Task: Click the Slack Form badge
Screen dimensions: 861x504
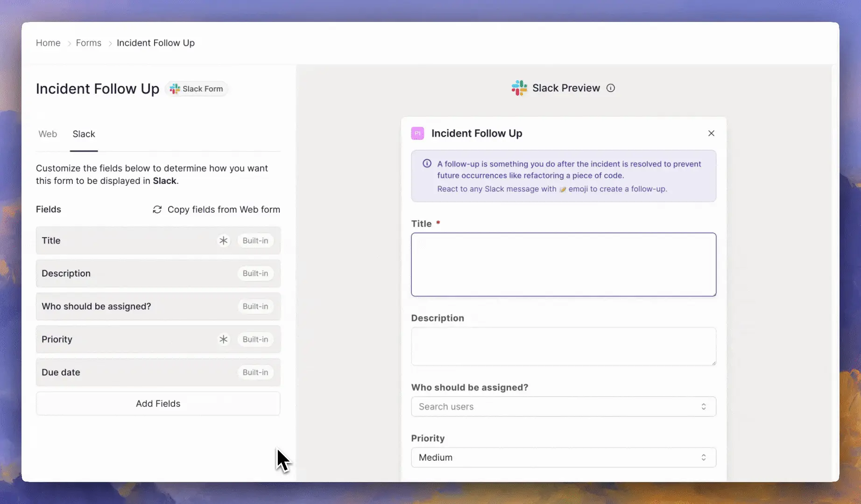Action: [x=196, y=89]
